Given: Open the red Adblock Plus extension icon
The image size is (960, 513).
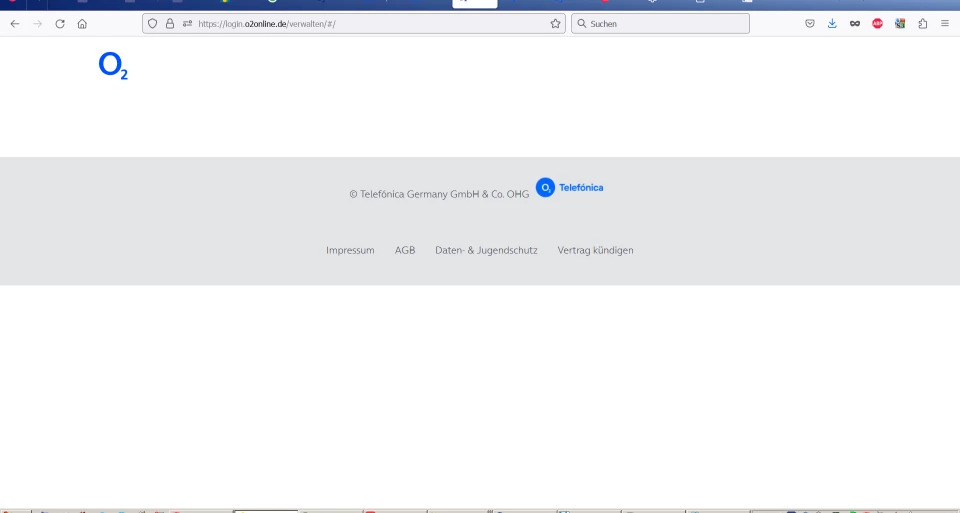Looking at the screenshot, I should 877,24.
